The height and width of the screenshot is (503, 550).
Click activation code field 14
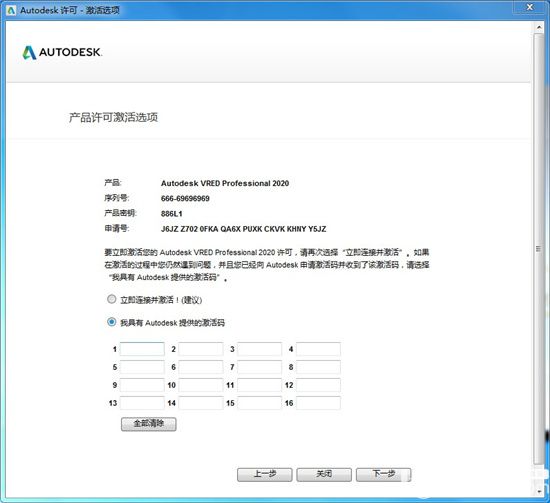pos(201,403)
